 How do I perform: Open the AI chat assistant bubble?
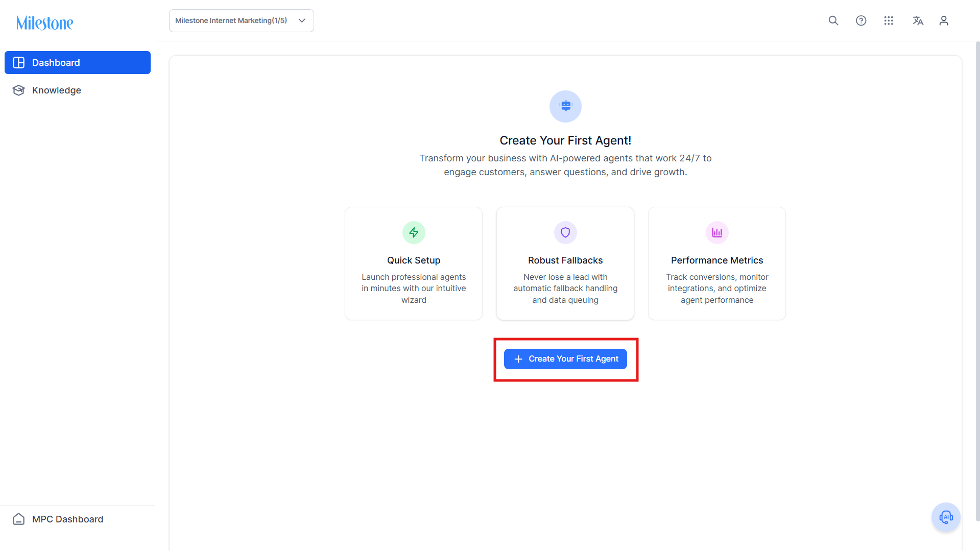pyautogui.click(x=946, y=517)
